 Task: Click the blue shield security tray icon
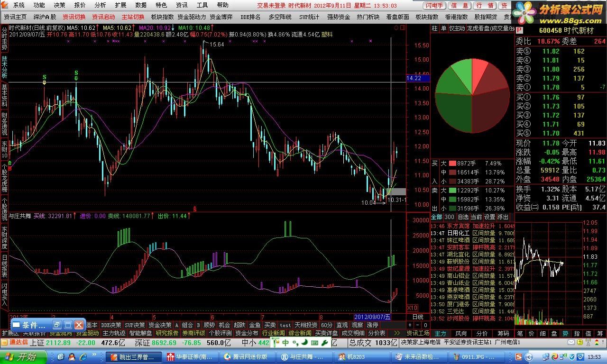click(x=571, y=356)
